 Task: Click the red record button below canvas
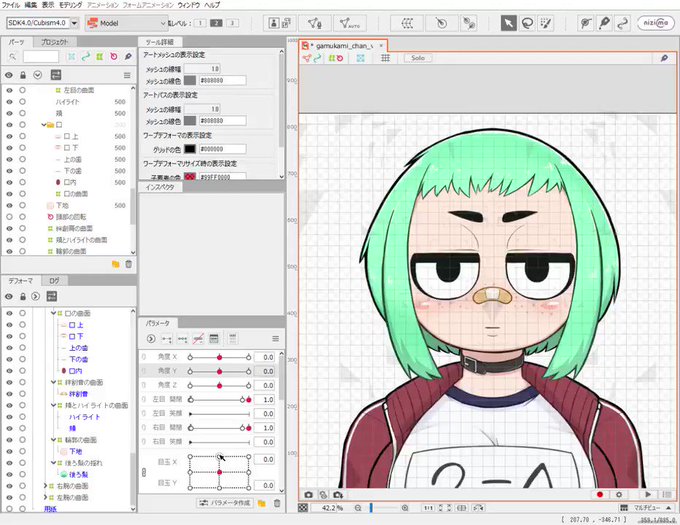click(600, 495)
